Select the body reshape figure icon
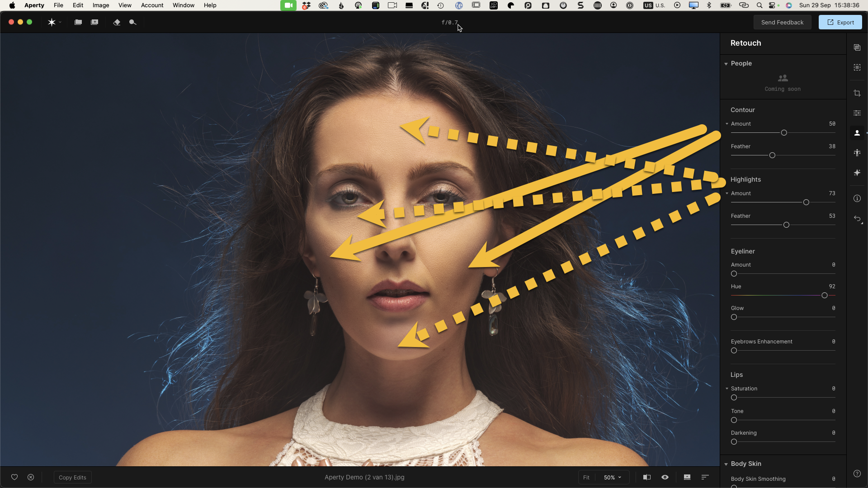The image size is (868, 488). [857, 153]
